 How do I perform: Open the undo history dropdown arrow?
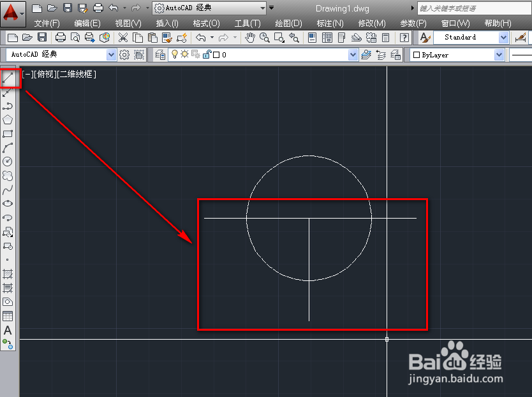click(x=124, y=8)
